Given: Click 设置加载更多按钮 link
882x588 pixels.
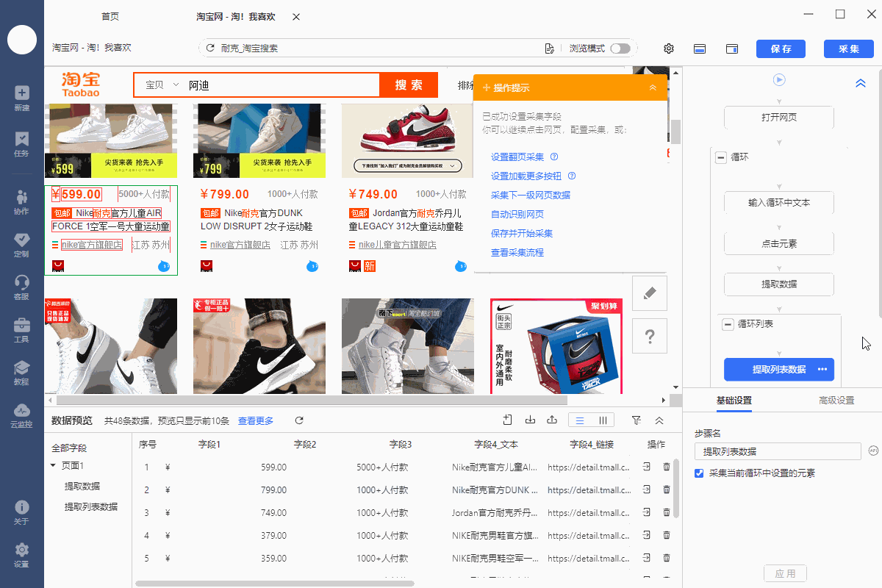Looking at the screenshot, I should click(x=526, y=176).
